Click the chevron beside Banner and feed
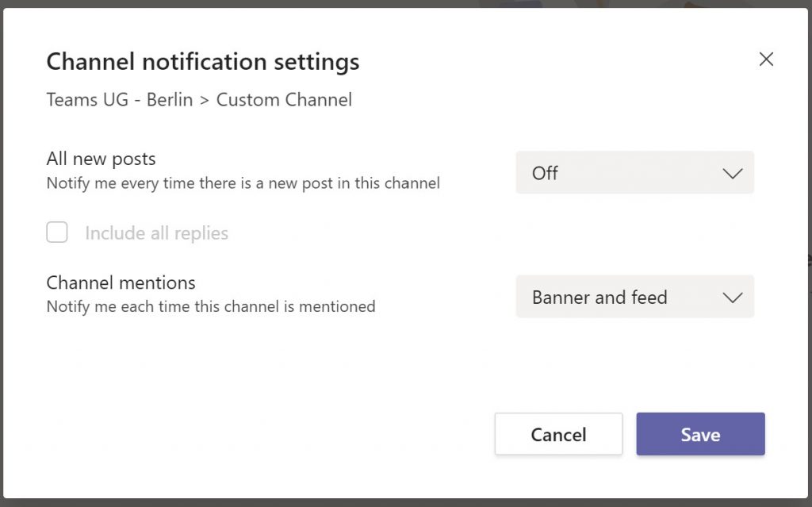This screenshot has width=812, height=507. 732,298
